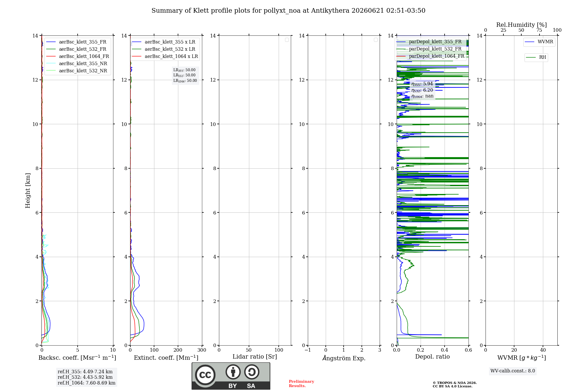Viewport: 577px width, 392px height.
Task: Click the Preliminary Results red text
Action: click(x=301, y=384)
